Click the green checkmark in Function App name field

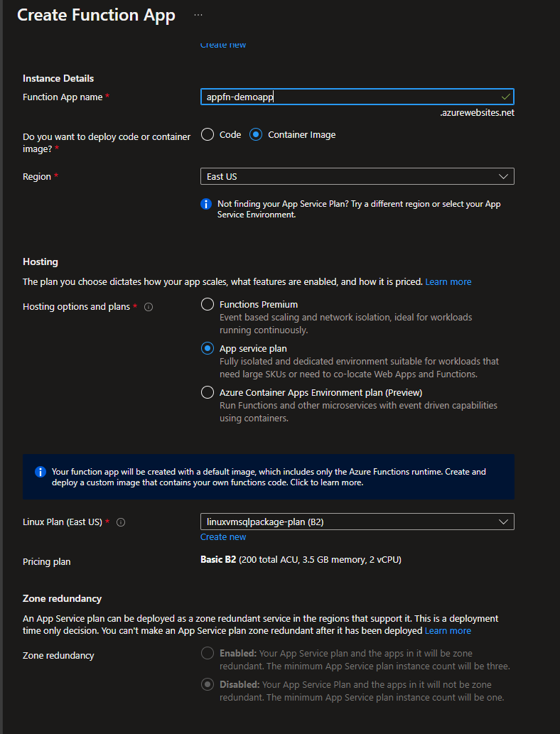pyautogui.click(x=505, y=97)
